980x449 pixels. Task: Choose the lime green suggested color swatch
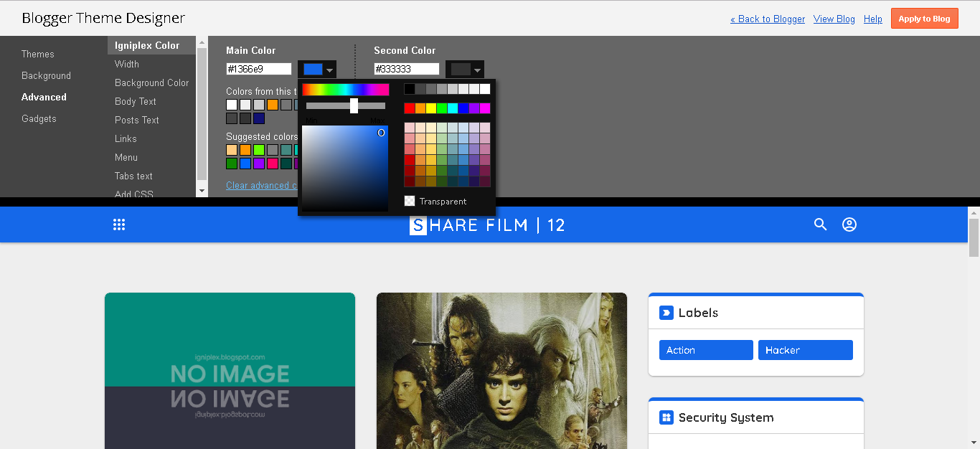[259, 150]
